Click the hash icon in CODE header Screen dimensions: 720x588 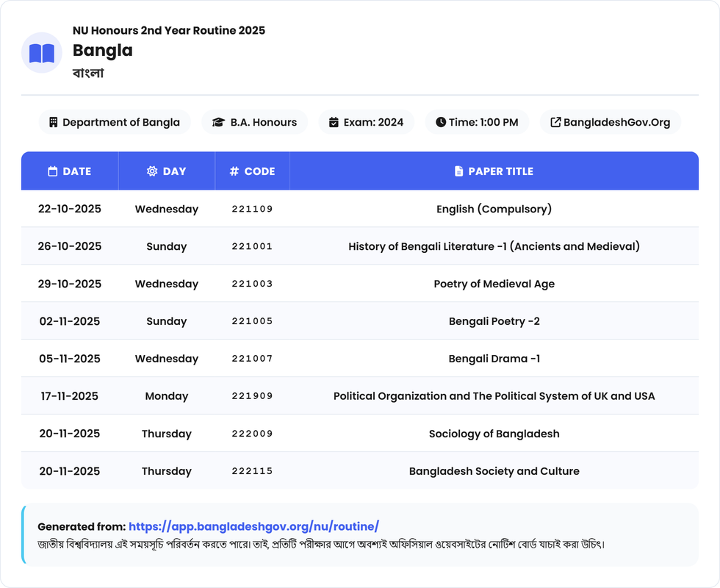coord(234,171)
